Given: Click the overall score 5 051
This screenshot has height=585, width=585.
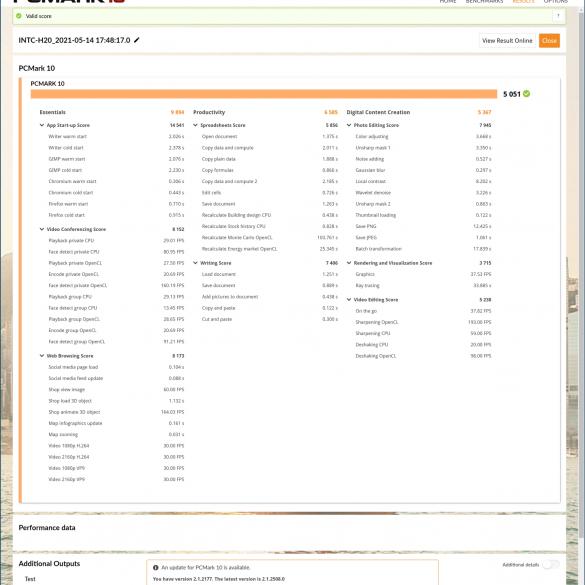Looking at the screenshot, I should click(512, 94).
